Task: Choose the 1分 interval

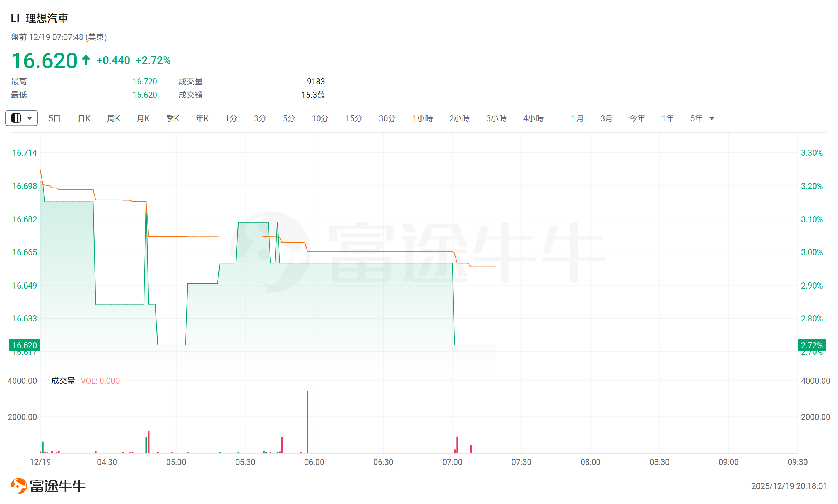Action: coord(231,118)
